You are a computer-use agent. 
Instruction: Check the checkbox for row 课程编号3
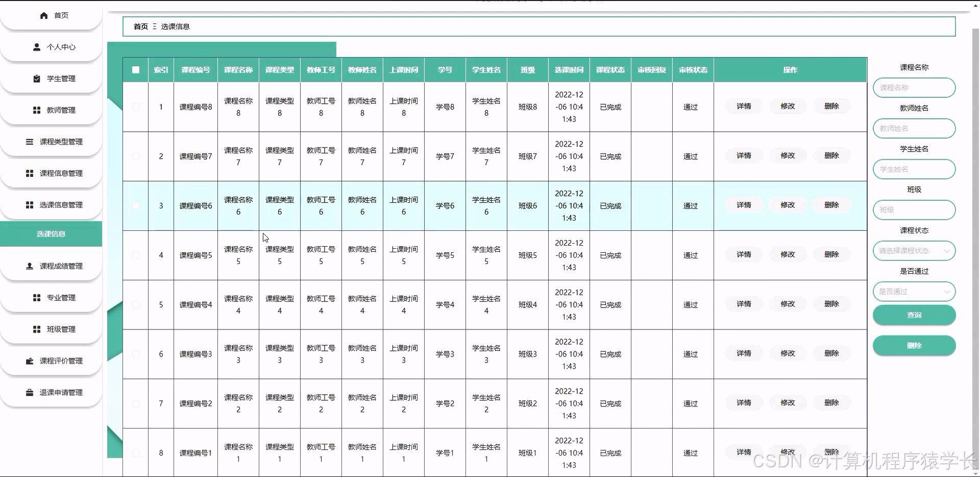[x=136, y=354]
